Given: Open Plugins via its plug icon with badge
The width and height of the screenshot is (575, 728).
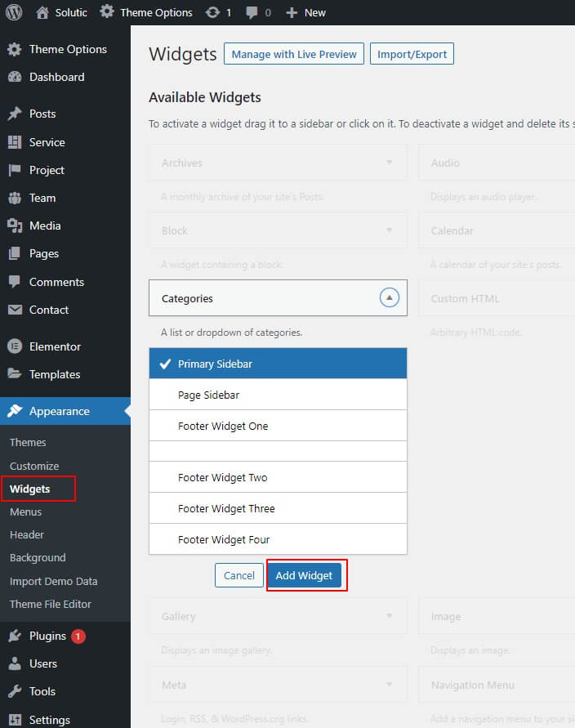Looking at the screenshot, I should point(15,636).
